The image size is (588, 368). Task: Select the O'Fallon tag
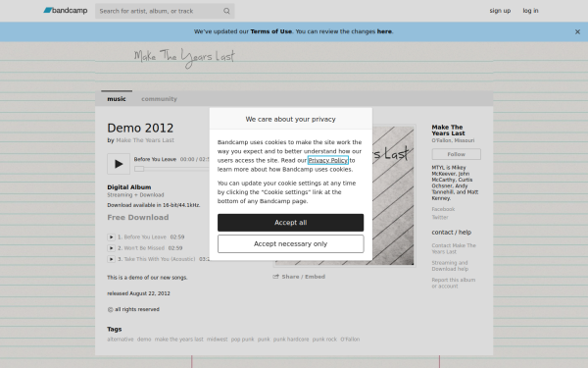350,340
